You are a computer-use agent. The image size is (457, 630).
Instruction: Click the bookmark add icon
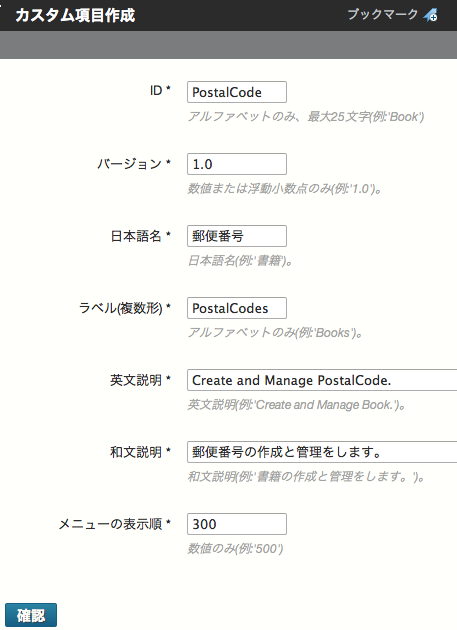tap(430, 15)
